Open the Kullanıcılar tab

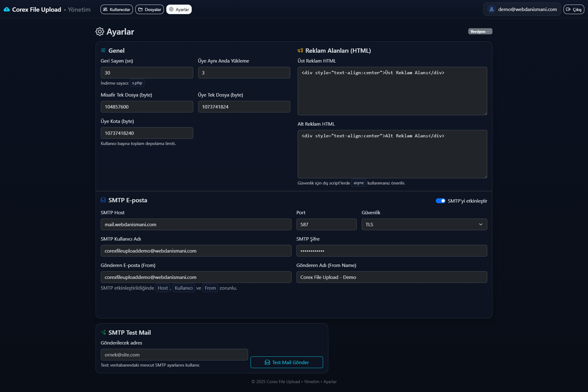[x=117, y=10]
